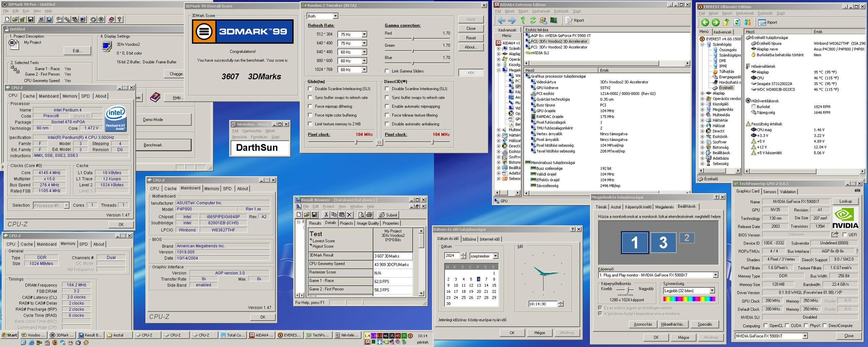Click Refresh icon in AIDA64 toolbar
Screen dimensions: 868x347
pos(533,20)
